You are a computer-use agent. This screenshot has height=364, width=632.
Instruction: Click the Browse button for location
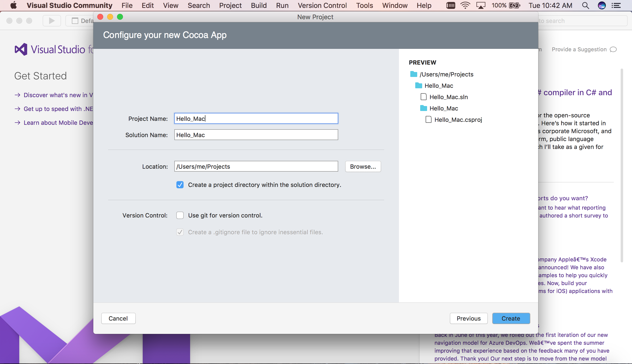(363, 166)
